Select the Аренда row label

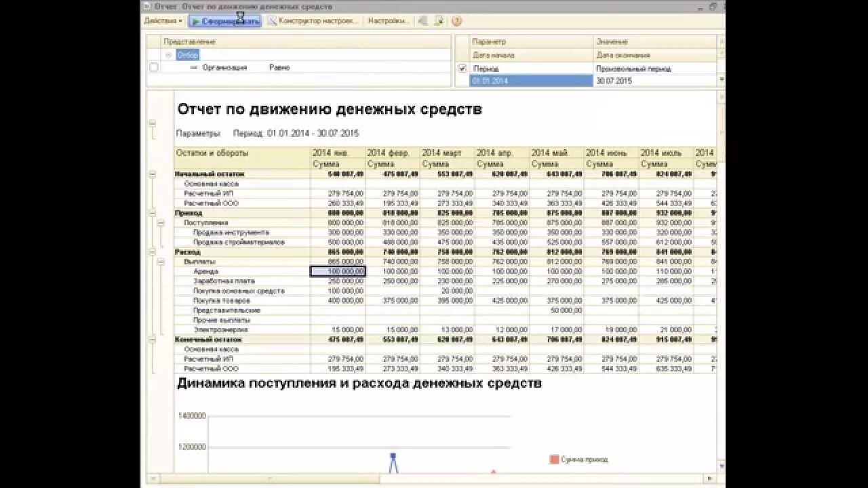pyautogui.click(x=205, y=271)
